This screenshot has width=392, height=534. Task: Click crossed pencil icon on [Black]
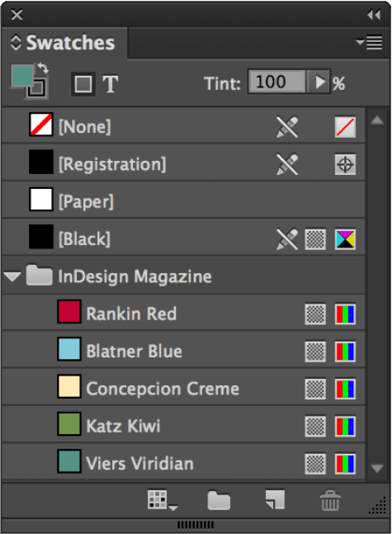coord(287,239)
